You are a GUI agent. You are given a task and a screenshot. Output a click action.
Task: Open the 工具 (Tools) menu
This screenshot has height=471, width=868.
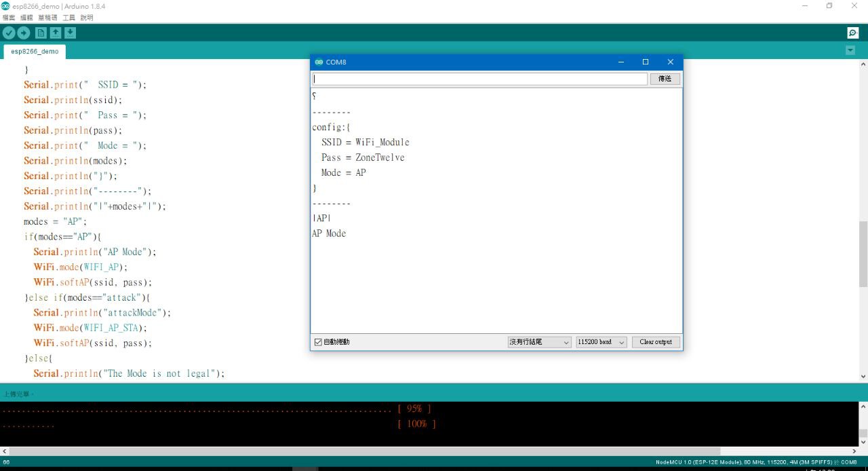coord(68,18)
